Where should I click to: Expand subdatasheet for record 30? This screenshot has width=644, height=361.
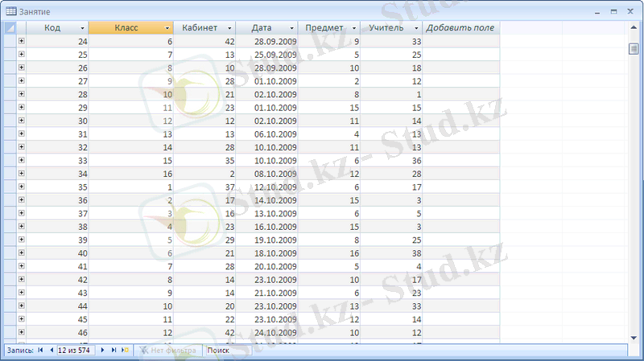(22, 120)
